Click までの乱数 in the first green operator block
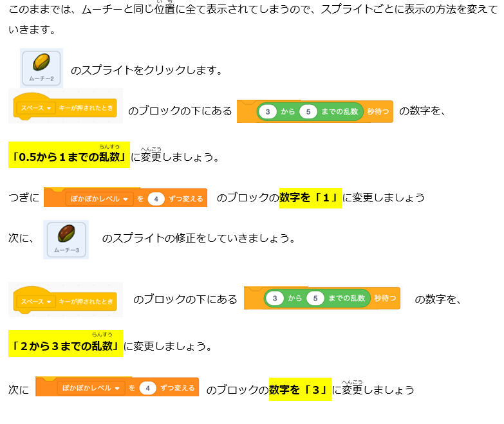The width and height of the screenshot is (504, 424). click(x=341, y=111)
